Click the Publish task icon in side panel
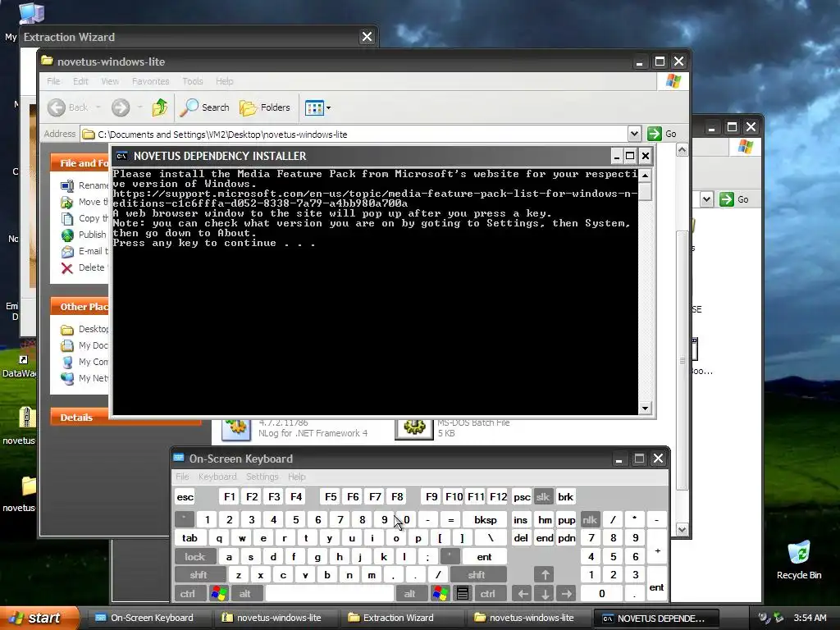This screenshot has width=840, height=630. point(67,235)
